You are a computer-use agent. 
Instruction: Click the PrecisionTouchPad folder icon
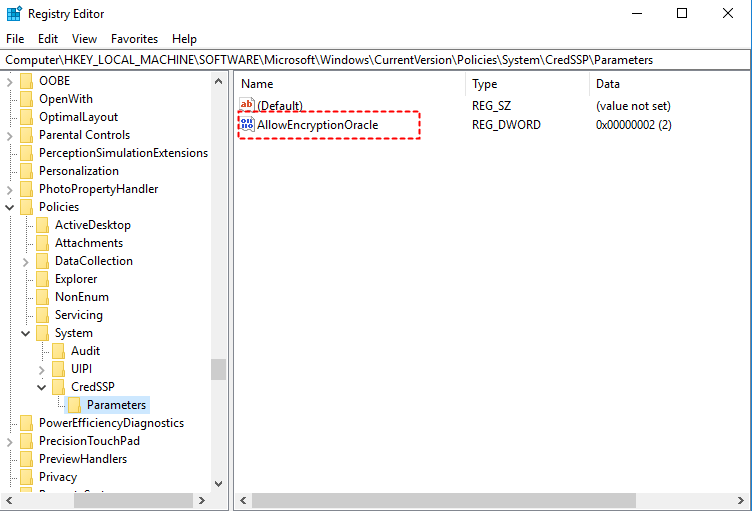click(27, 441)
